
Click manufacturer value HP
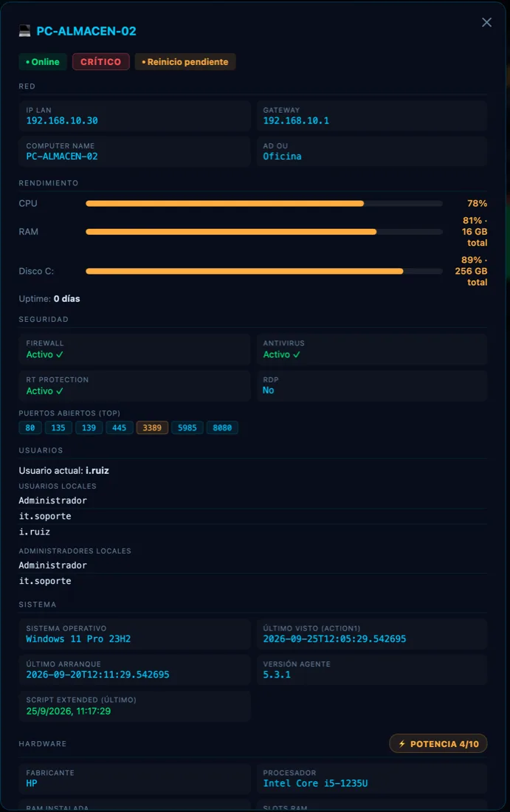click(32, 783)
